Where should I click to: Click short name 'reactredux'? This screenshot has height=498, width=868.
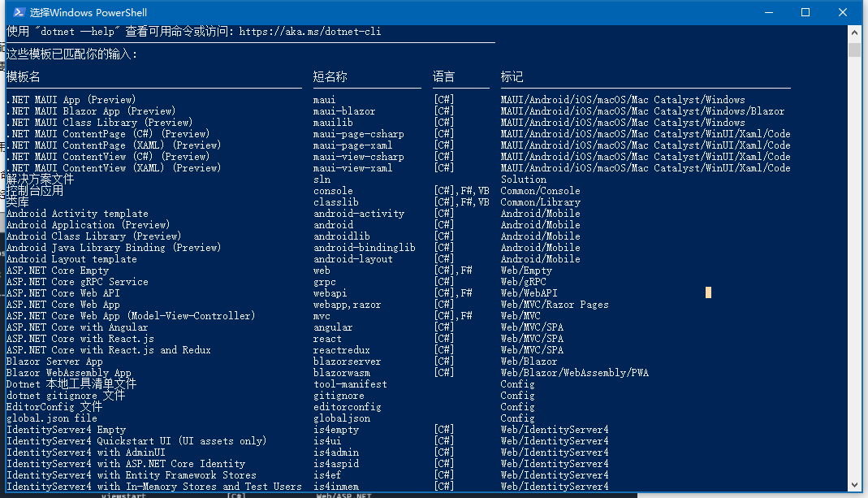pos(342,349)
